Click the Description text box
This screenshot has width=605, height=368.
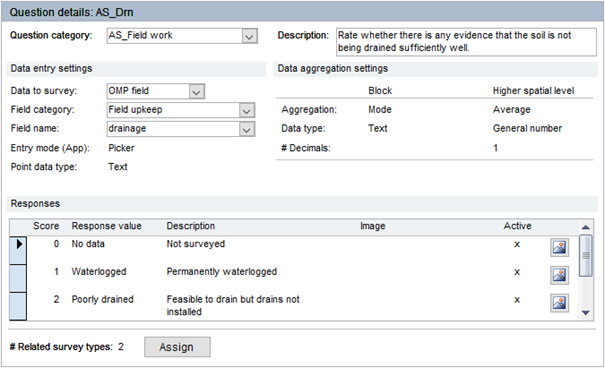tap(466, 42)
